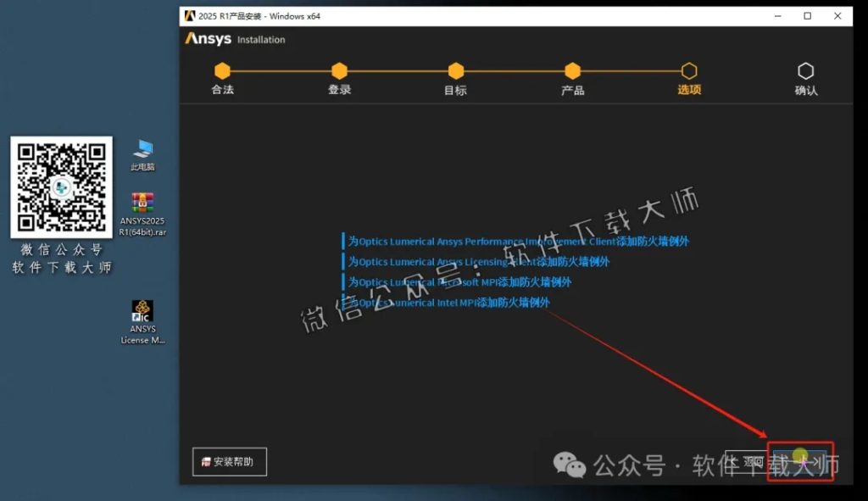Select the highlighted 选项 step hexagon
Viewport: 868px width, 501px height.
click(x=689, y=72)
